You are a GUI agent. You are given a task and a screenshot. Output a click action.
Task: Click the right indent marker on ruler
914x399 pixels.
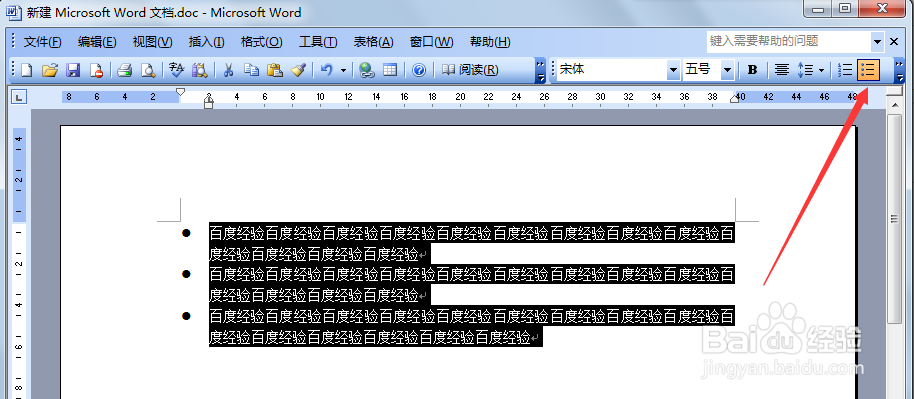[x=734, y=100]
